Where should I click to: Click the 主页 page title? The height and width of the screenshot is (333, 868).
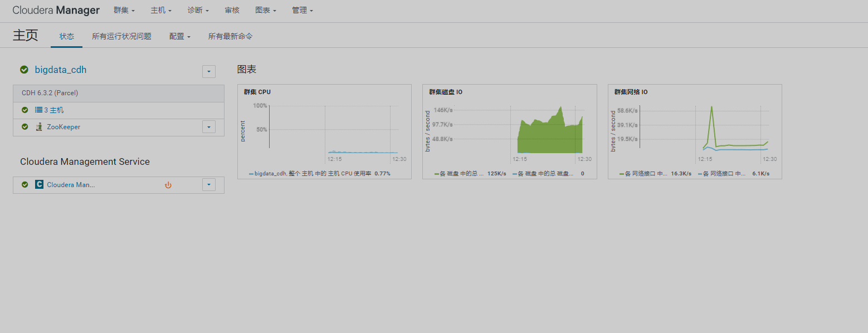pos(26,36)
